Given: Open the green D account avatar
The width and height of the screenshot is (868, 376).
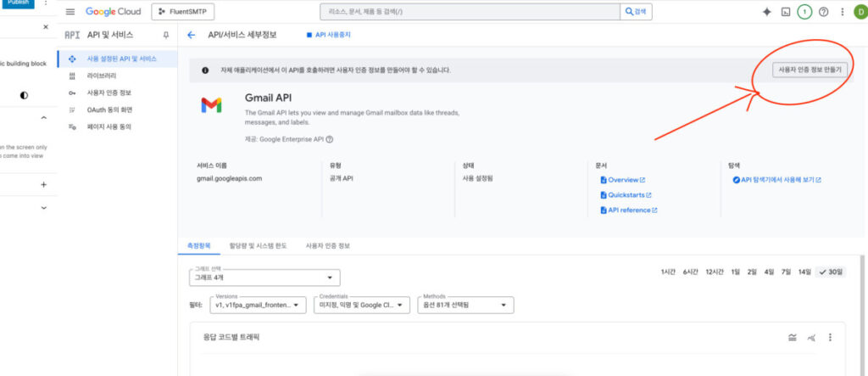Looking at the screenshot, I should coord(860,12).
